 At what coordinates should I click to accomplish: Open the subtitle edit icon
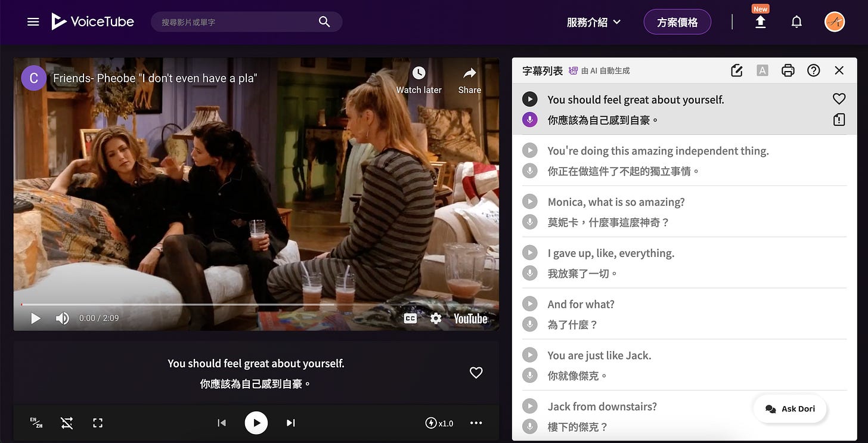point(737,70)
